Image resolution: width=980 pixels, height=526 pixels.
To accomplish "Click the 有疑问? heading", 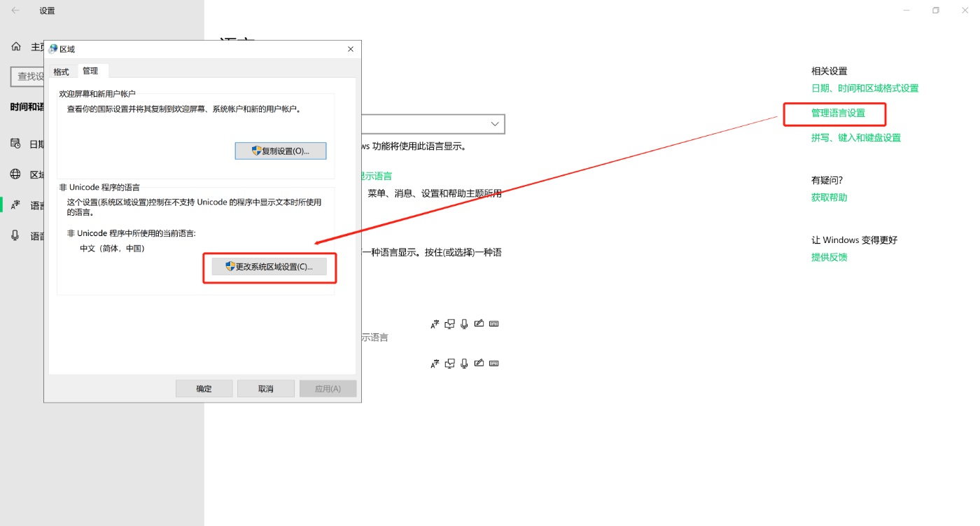I will coord(827,180).
